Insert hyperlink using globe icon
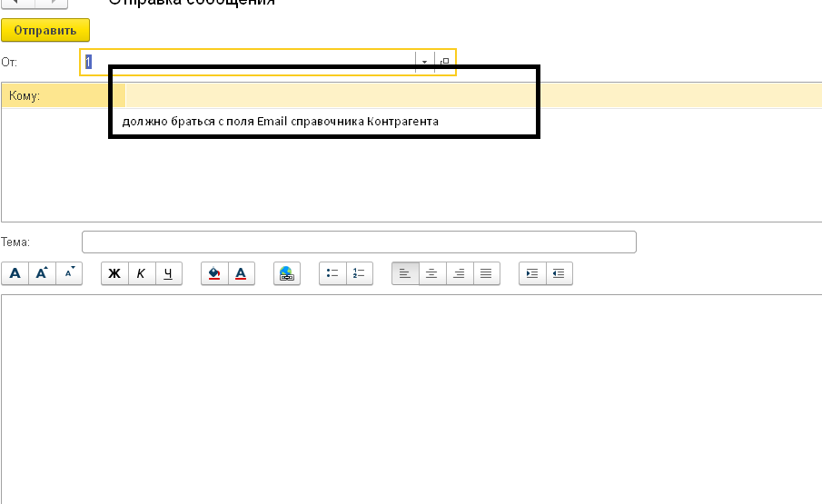The width and height of the screenshot is (822, 504). [x=287, y=273]
